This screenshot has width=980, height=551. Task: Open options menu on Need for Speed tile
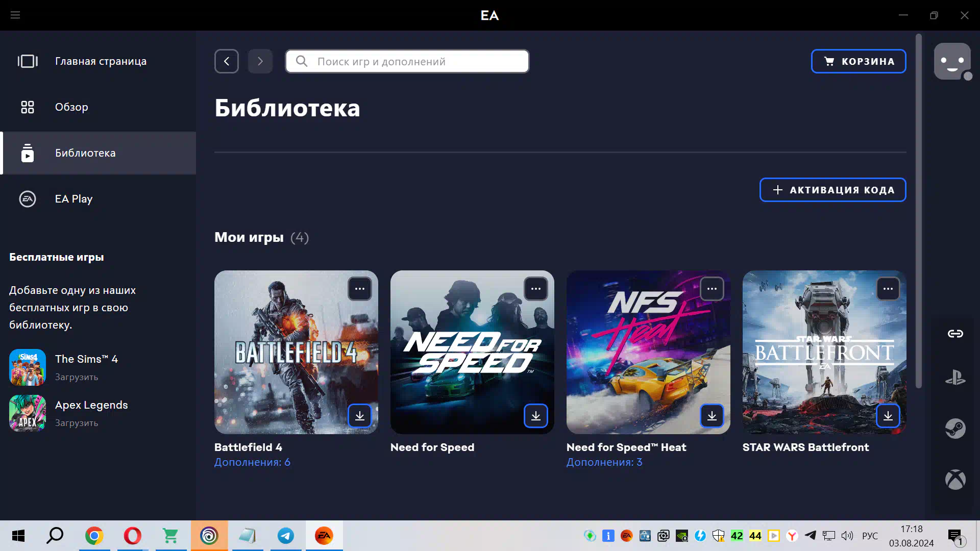point(535,289)
